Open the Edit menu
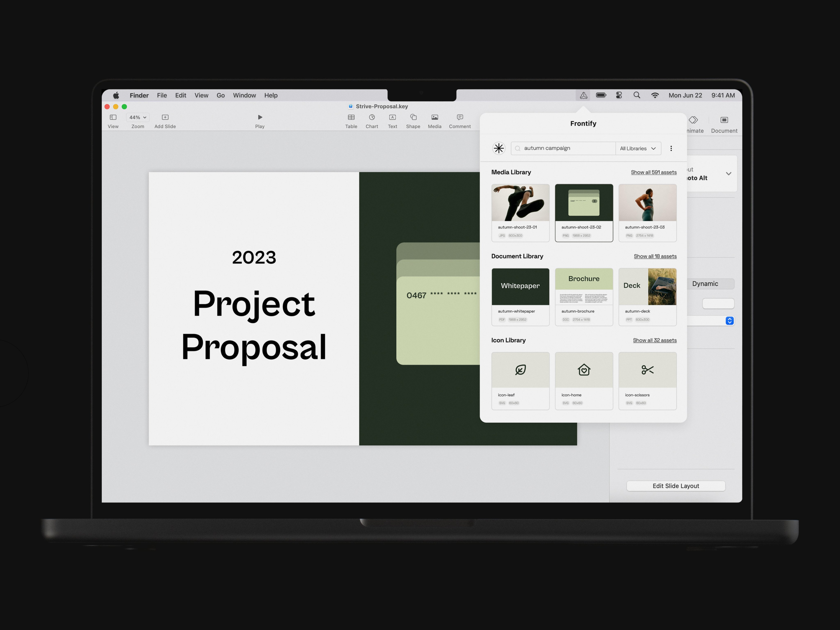The width and height of the screenshot is (840, 630). coord(181,95)
